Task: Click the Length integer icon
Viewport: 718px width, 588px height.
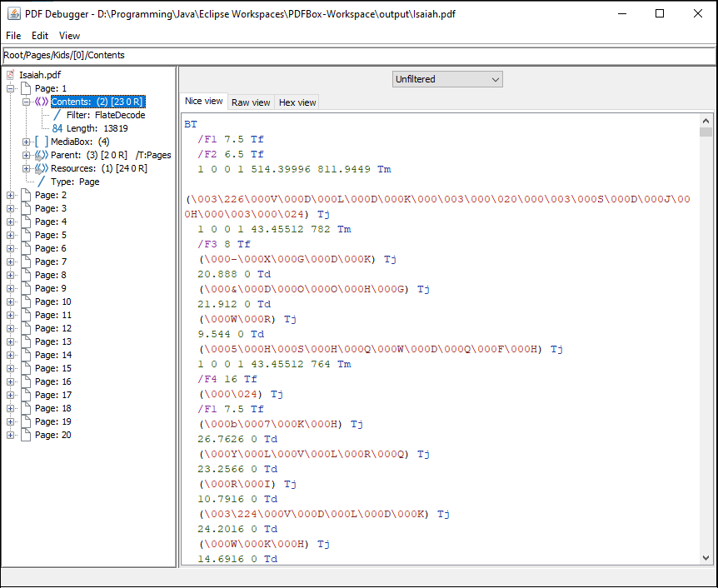Action: point(57,128)
